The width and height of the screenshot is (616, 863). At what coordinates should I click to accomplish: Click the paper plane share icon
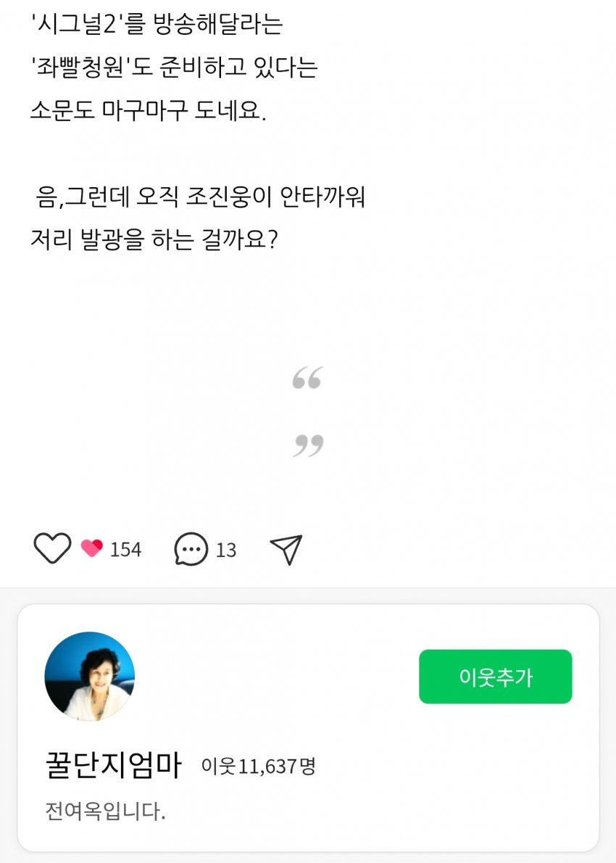(286, 550)
